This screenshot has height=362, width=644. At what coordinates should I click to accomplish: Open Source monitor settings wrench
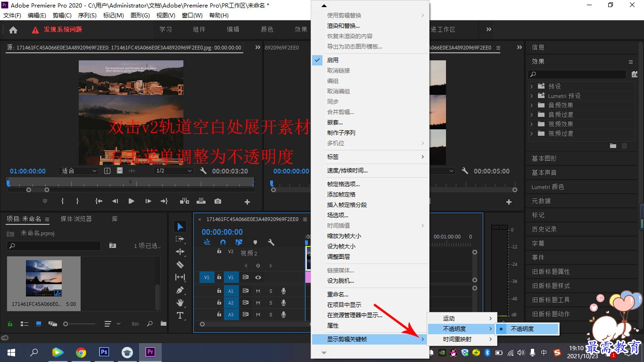pyautogui.click(x=203, y=171)
